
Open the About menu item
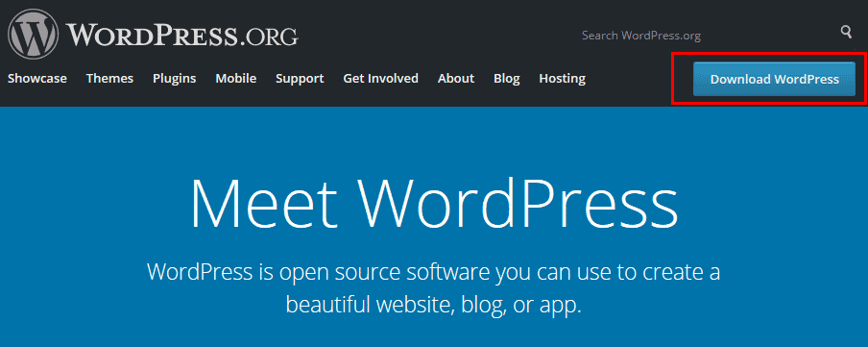[455, 79]
